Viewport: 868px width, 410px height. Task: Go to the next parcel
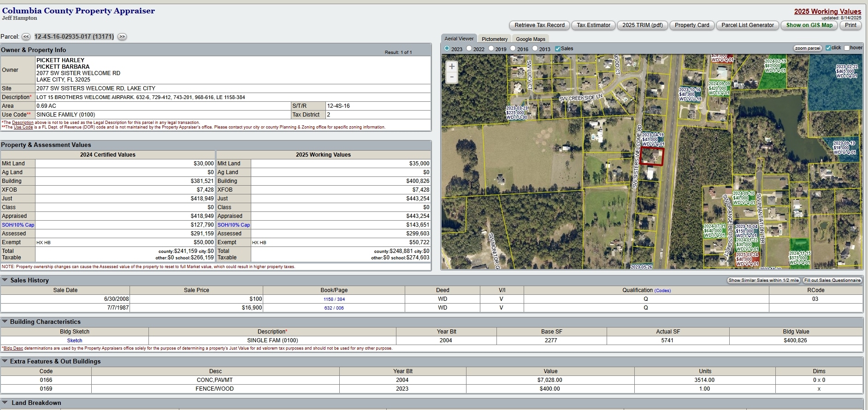pyautogui.click(x=122, y=37)
